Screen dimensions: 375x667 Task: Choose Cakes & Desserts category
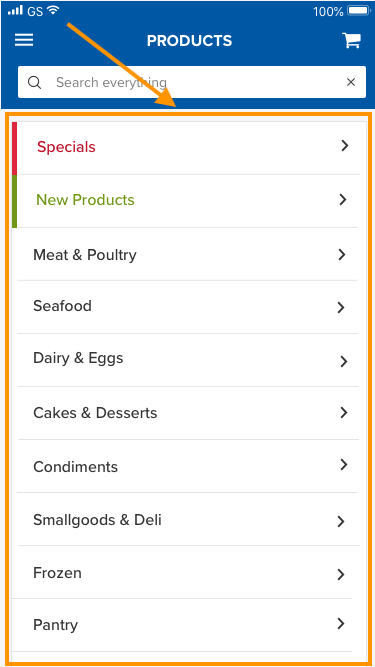tap(189, 413)
